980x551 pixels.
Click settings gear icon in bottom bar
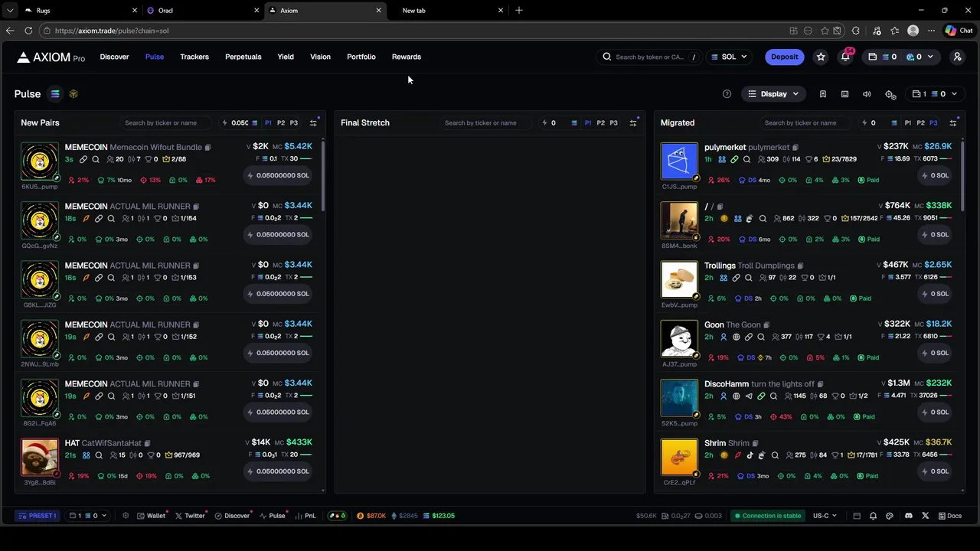(126, 516)
